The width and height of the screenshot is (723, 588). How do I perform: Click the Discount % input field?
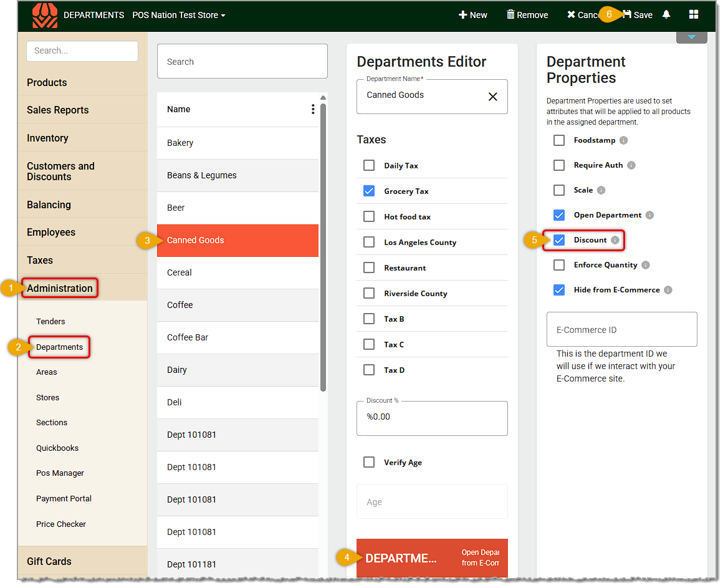coord(432,418)
